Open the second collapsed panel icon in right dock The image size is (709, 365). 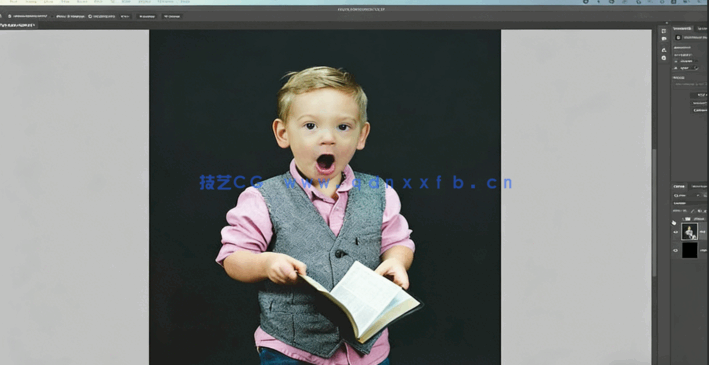pyautogui.click(x=663, y=39)
